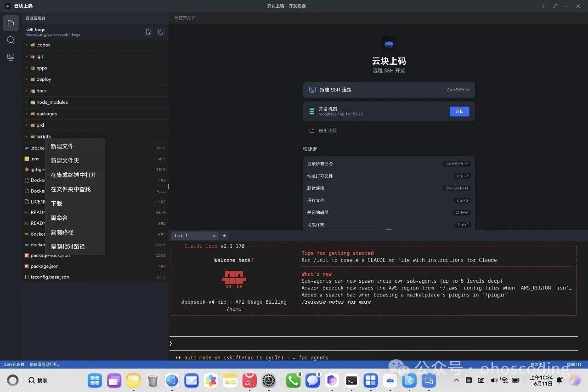Image resolution: width=588 pixels, height=392 pixels.
Task: Open tsconfig.base.json in the file tree
Action: [x=95, y=277]
